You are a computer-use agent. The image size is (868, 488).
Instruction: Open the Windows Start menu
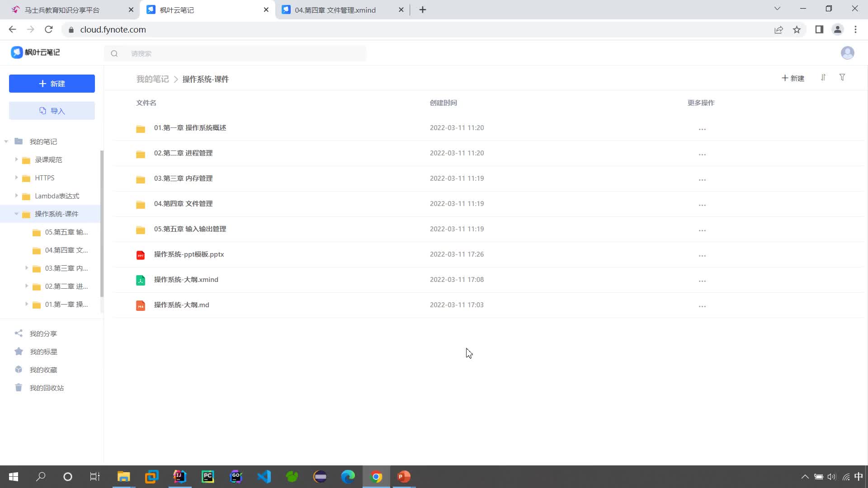[x=13, y=477]
